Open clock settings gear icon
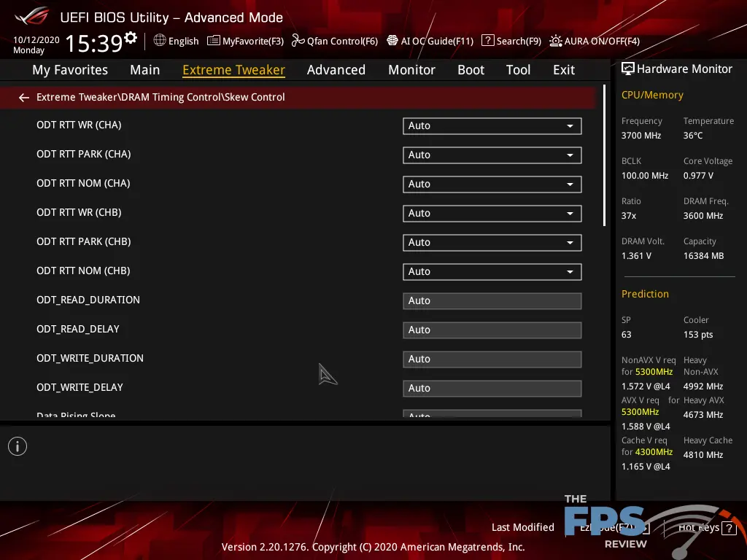 click(x=131, y=37)
